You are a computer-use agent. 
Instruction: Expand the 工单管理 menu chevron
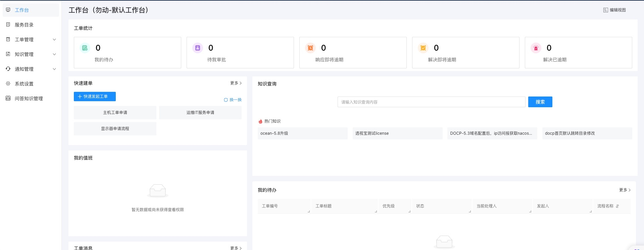[x=54, y=40]
